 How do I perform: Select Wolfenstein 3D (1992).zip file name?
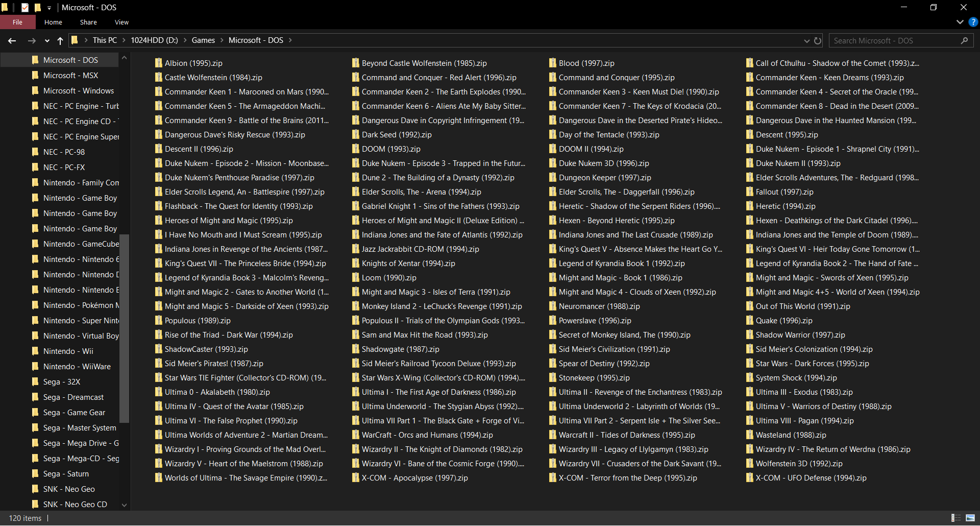click(799, 464)
